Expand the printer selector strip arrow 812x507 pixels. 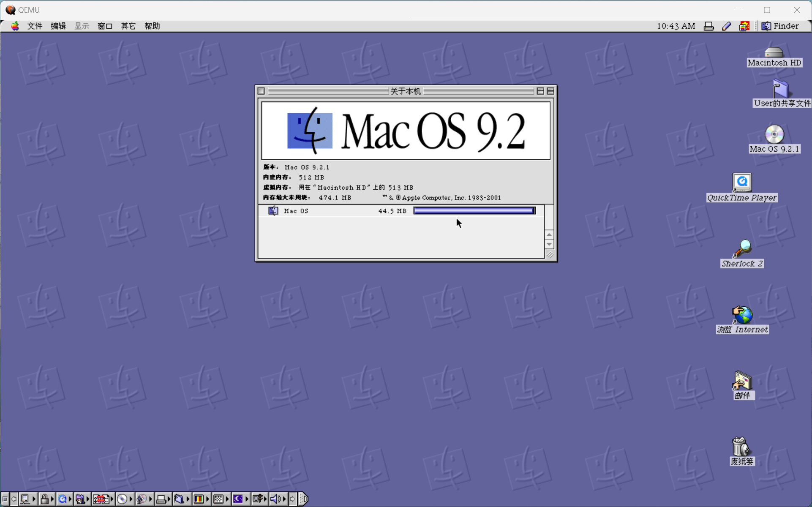point(169,499)
